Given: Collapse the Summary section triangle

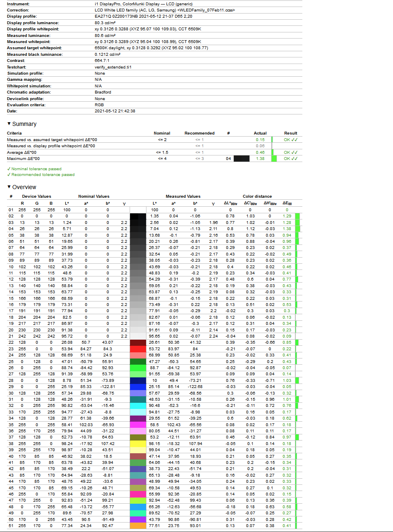Looking at the screenshot, I should 9,124.
